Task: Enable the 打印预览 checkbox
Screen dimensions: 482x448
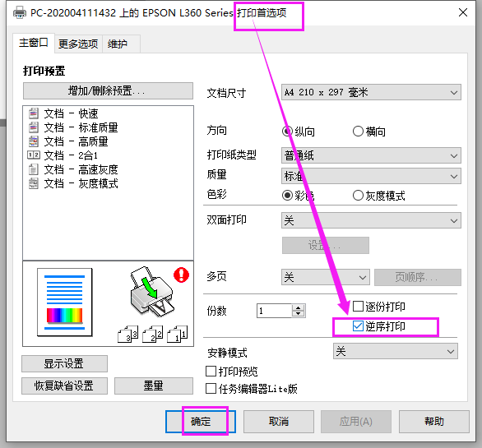Action: pyautogui.click(x=211, y=372)
